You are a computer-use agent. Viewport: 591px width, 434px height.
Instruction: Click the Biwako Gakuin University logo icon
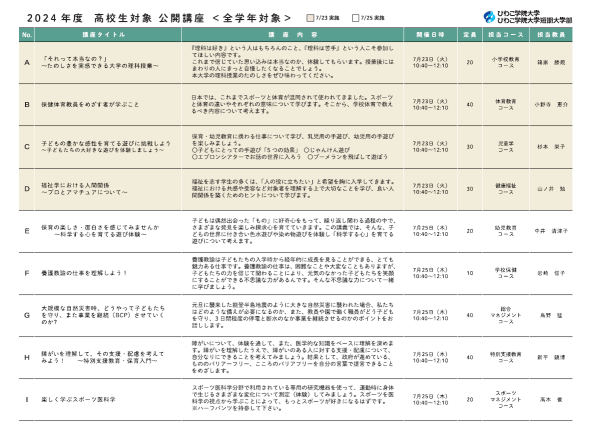489,17
